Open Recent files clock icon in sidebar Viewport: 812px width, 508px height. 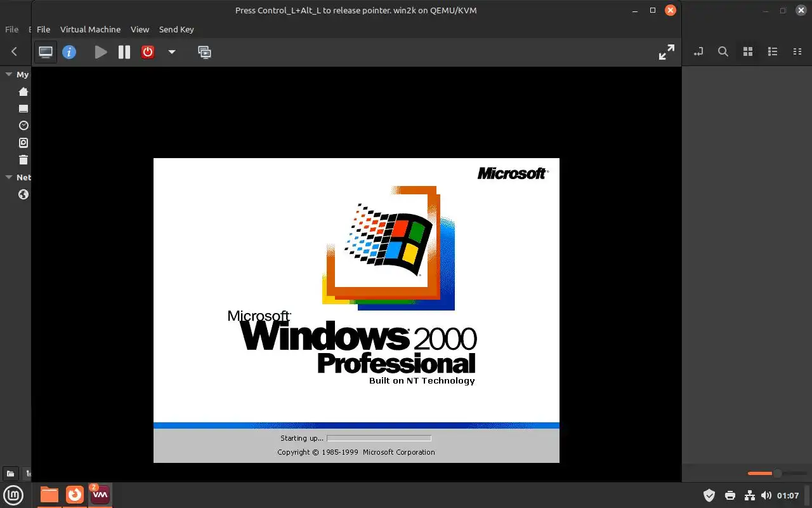pyautogui.click(x=23, y=126)
